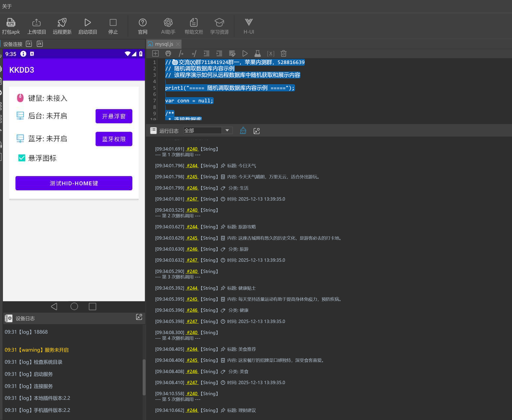Run script with editor play icon
512x420 pixels.
click(245, 53)
